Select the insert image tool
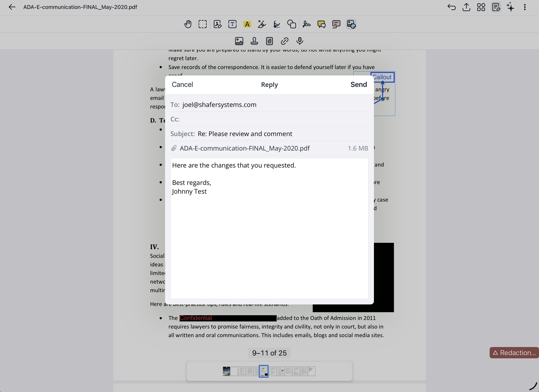539x392 pixels. (239, 41)
